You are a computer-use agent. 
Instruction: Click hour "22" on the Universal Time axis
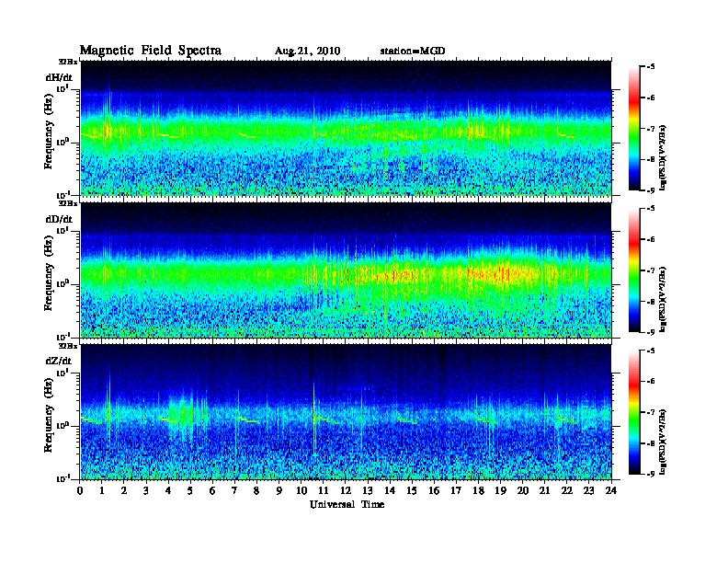pyautogui.click(x=567, y=491)
